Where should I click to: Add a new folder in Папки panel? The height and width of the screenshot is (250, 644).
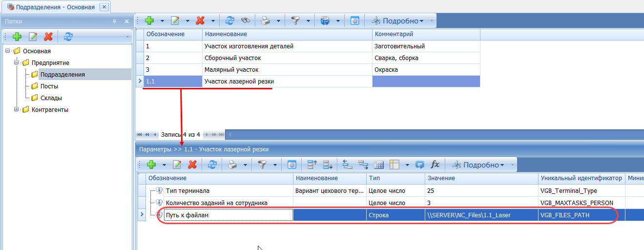(17, 37)
